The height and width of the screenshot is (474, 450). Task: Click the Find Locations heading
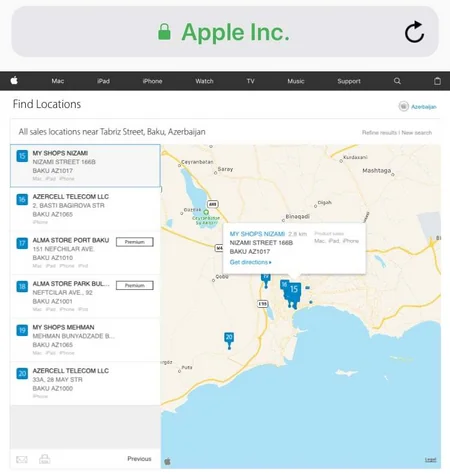point(47,104)
